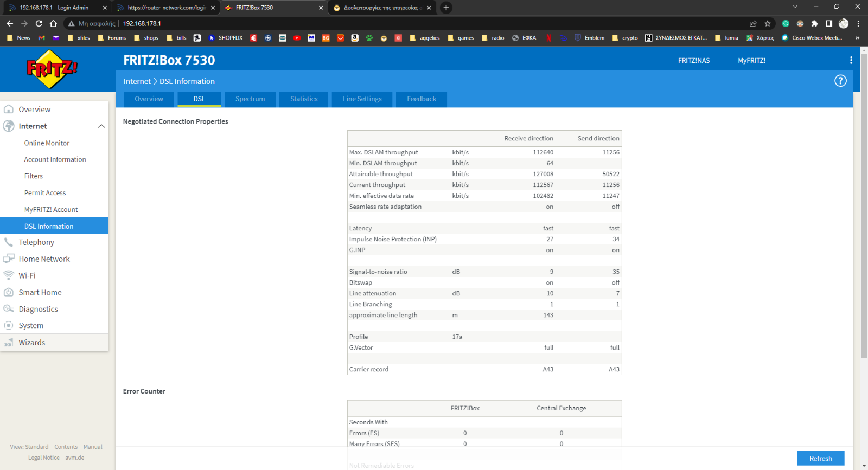The width and height of the screenshot is (868, 470).
Task: Close the FRITZ!Box 7530 browser tab
Action: coord(321,8)
